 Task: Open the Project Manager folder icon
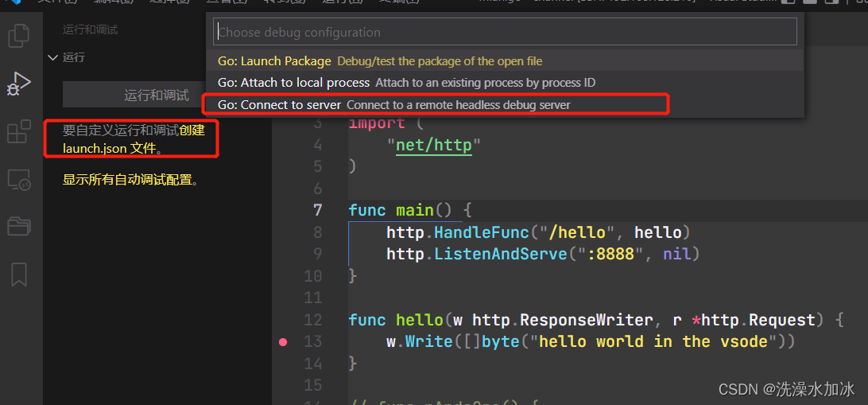[19, 226]
